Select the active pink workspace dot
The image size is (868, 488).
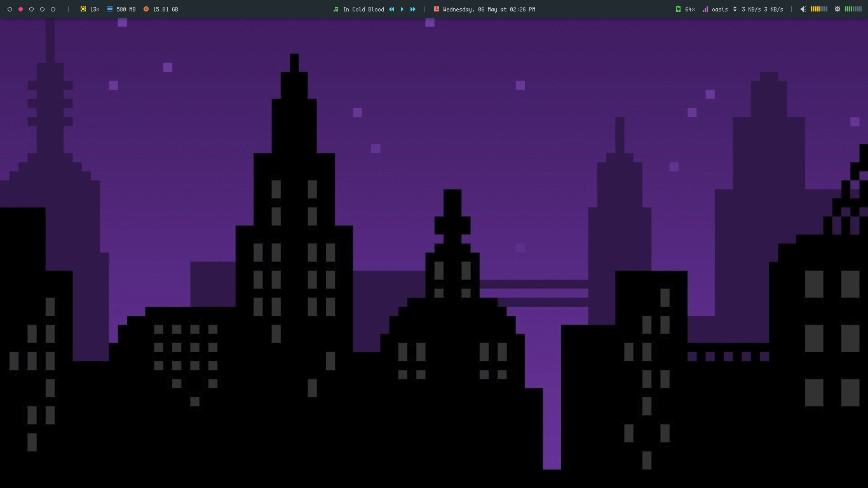point(21,9)
